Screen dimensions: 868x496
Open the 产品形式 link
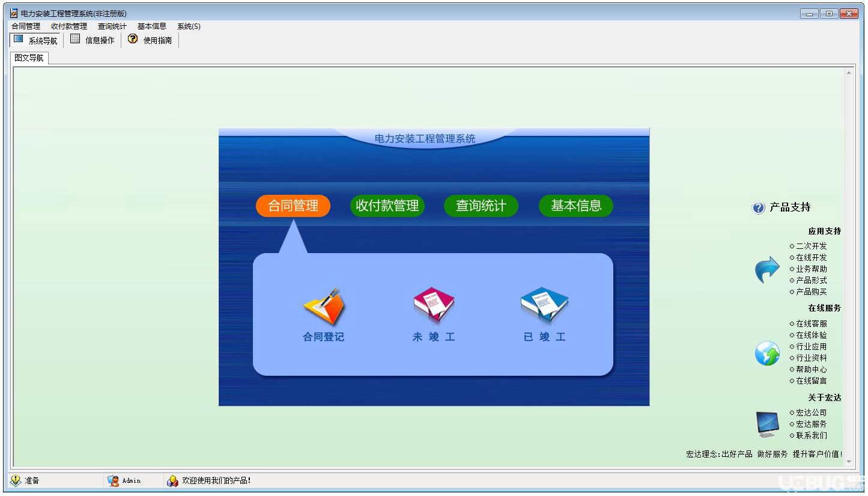click(812, 280)
